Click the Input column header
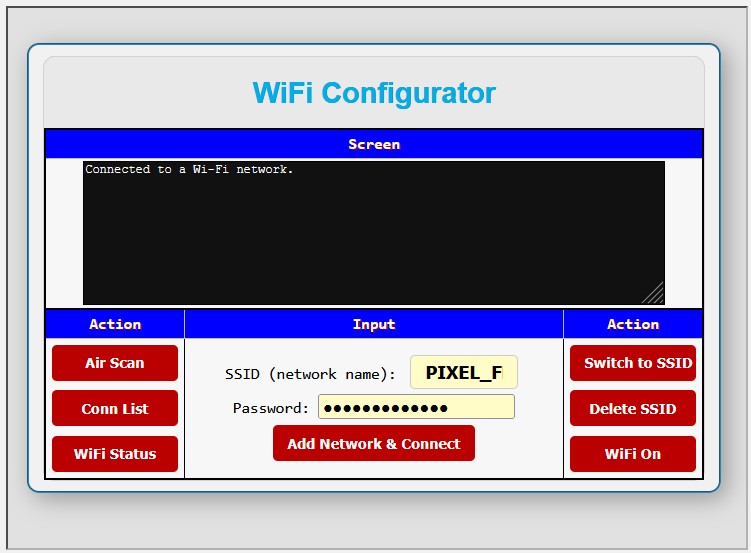The height and width of the screenshot is (553, 751). [374, 324]
